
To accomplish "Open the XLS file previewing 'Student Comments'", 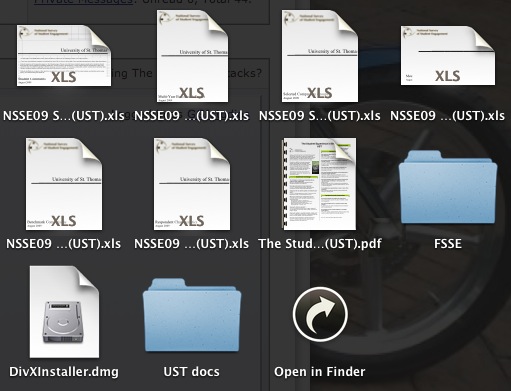I will click(x=64, y=55).
